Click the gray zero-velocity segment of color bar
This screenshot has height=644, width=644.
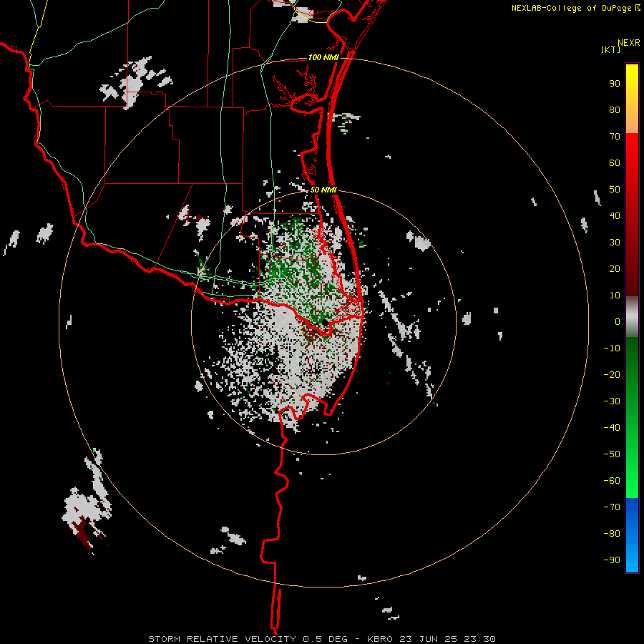[x=632, y=317]
